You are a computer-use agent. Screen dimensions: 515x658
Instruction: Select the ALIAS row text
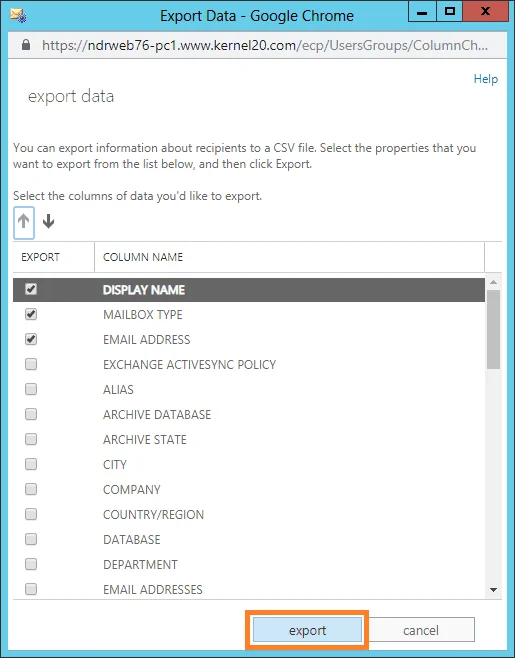[118, 389]
